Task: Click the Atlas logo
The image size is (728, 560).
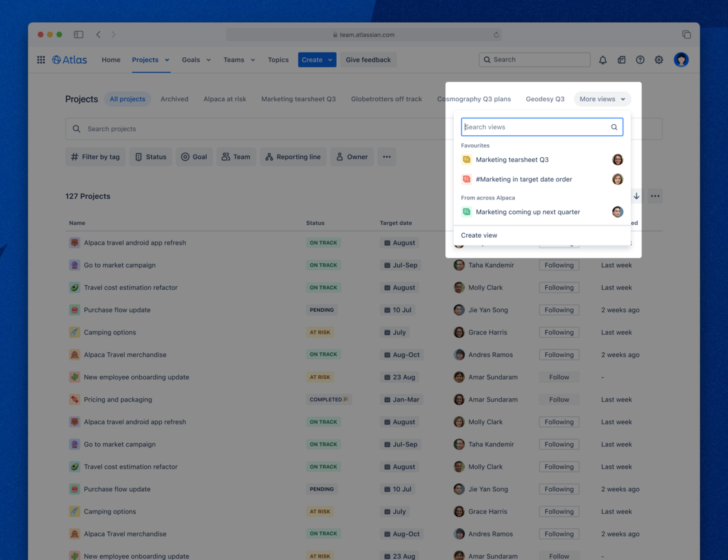Action: click(x=70, y=59)
